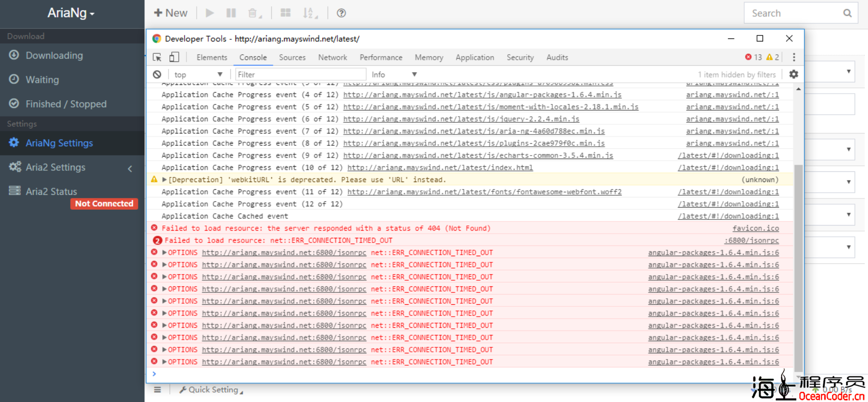Open the DevTools three-dot menu

pos(794,57)
